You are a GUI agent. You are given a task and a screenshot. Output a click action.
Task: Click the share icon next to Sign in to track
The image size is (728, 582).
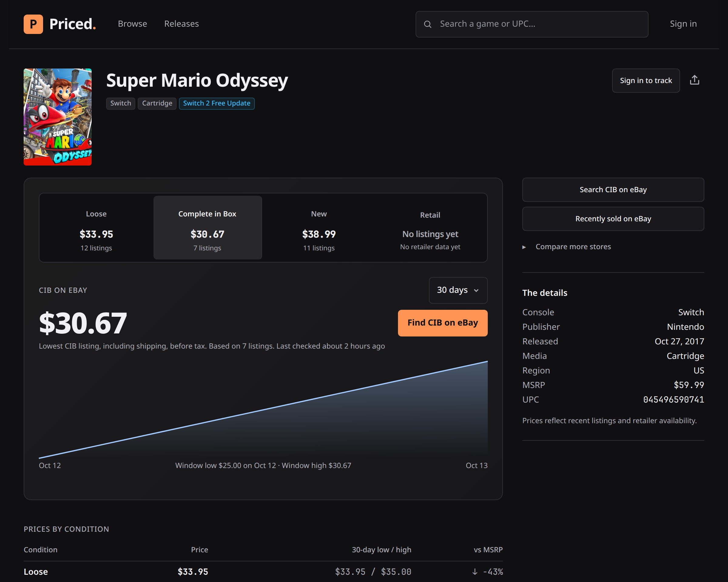pos(694,80)
